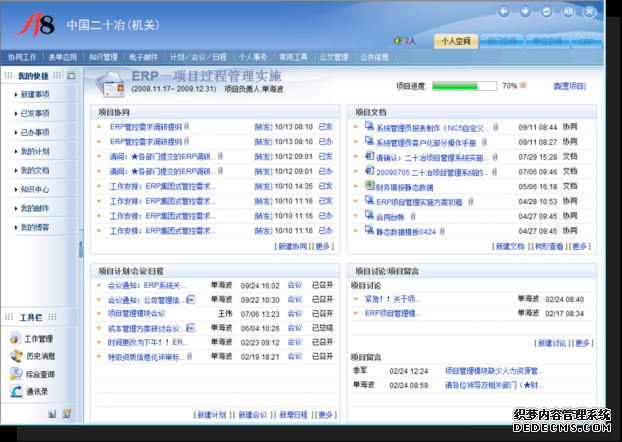
Task: Click the refresh icon in header
Action: (546, 11)
